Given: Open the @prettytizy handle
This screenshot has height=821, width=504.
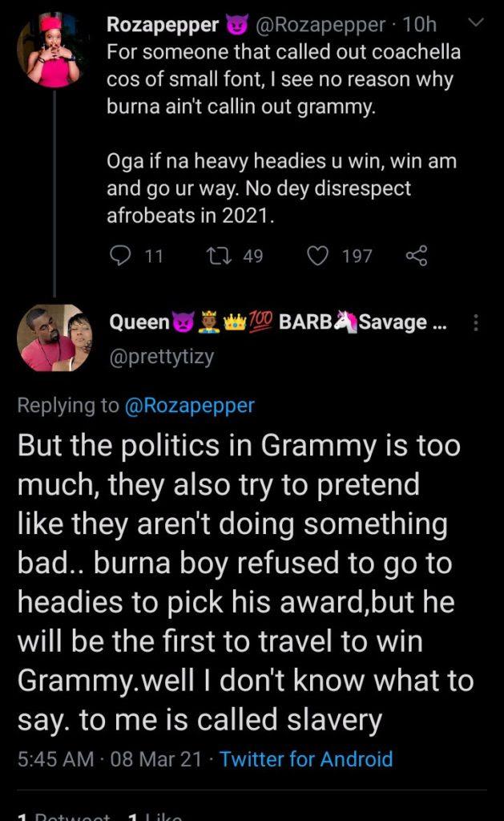Looking at the screenshot, I should (161, 357).
